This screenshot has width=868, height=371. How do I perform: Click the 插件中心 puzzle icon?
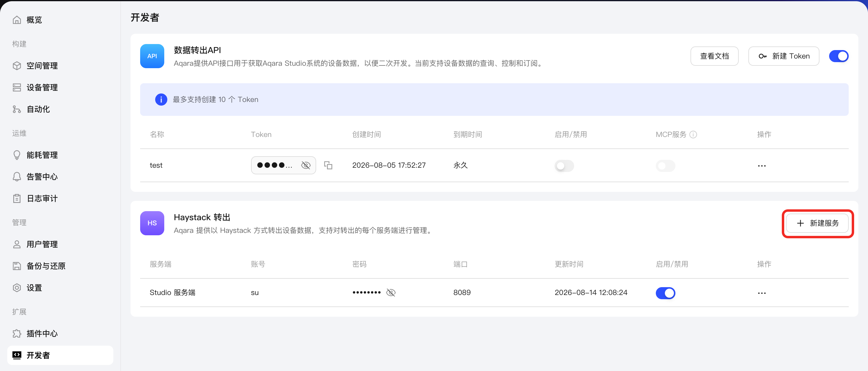point(17,334)
